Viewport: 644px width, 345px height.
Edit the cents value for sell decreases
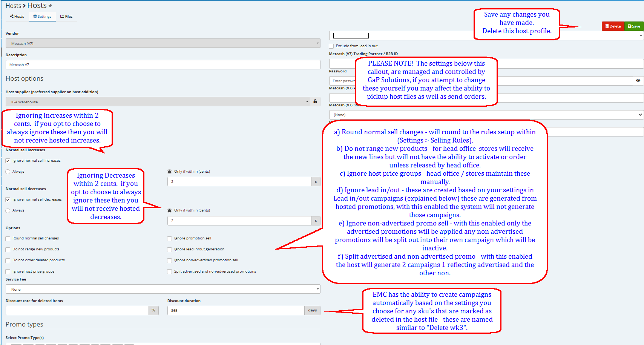[239, 221]
